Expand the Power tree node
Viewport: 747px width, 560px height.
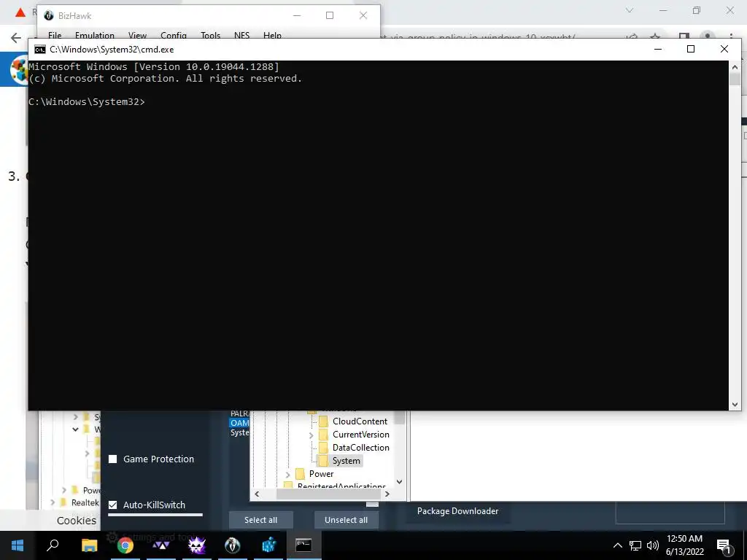tap(287, 474)
